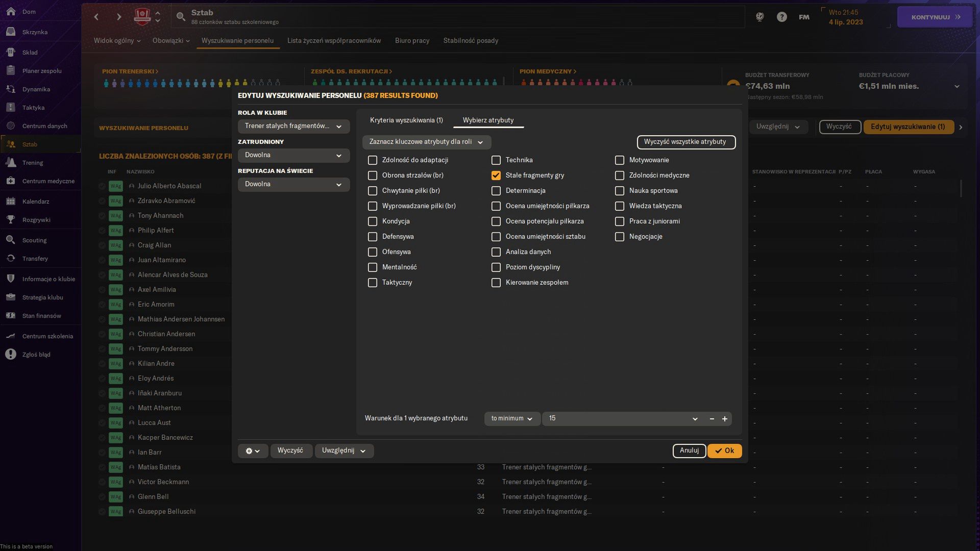Image resolution: width=980 pixels, height=551 pixels.
Task: Open the Strategia klubu icon
Action: point(11,297)
